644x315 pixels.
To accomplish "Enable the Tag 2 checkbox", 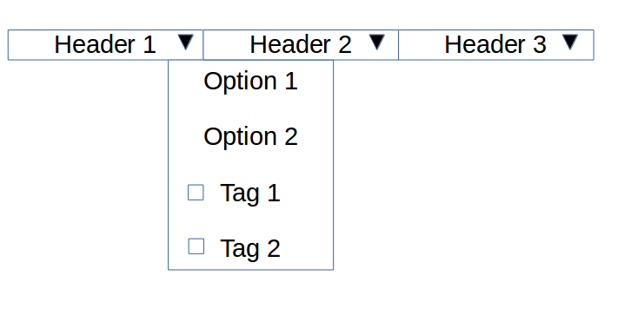I will point(196,246).
